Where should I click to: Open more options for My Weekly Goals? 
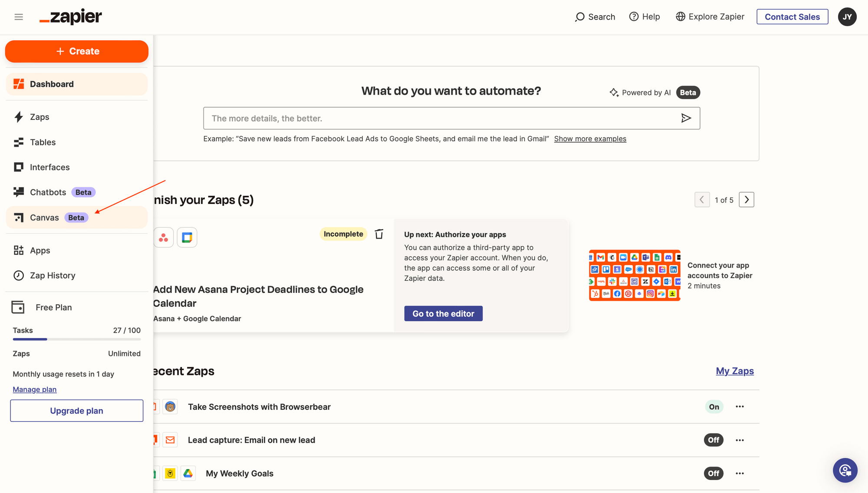click(x=740, y=473)
